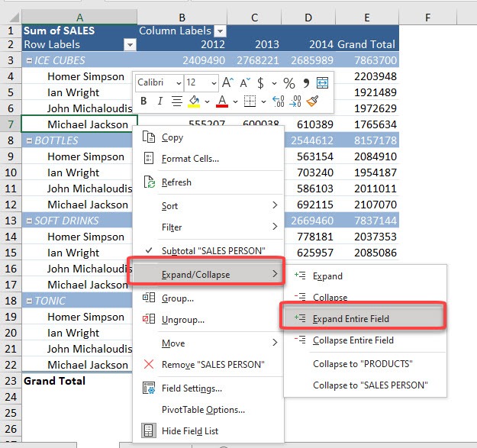The height and width of the screenshot is (448, 477).
Task: Choose Collapse to "PRODUCTS"
Action: (x=365, y=364)
